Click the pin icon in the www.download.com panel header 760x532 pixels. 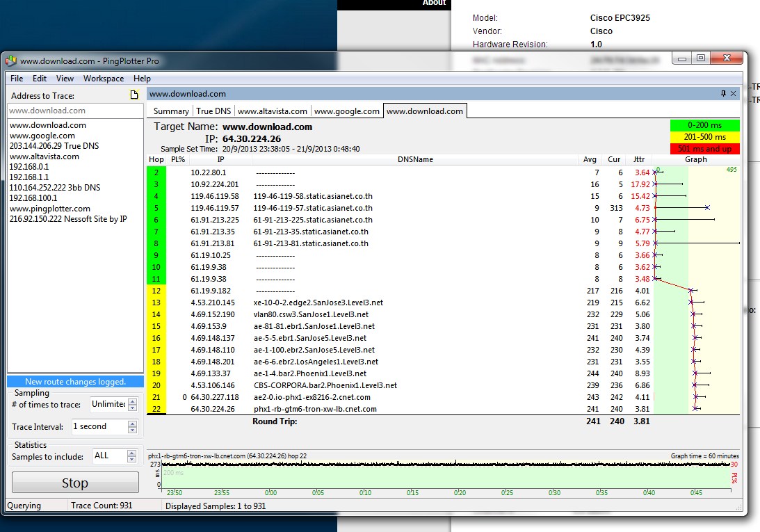coord(723,94)
